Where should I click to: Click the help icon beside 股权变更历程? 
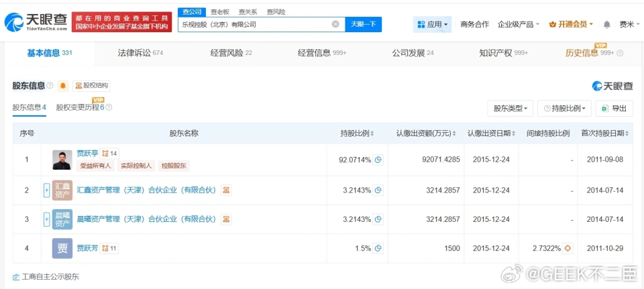109,107
